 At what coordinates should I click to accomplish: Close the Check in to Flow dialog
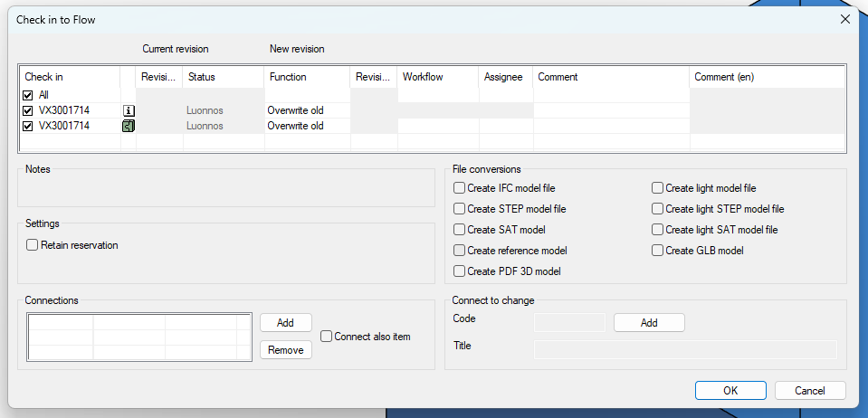click(844, 19)
